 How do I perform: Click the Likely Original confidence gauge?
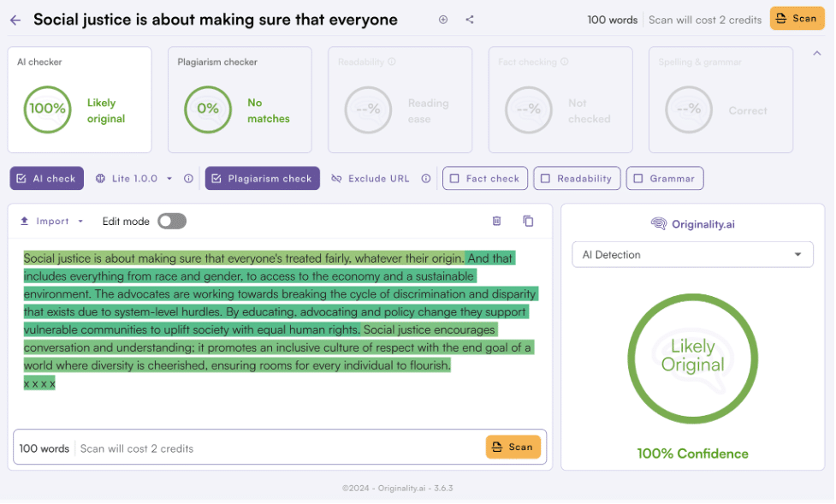click(x=691, y=359)
